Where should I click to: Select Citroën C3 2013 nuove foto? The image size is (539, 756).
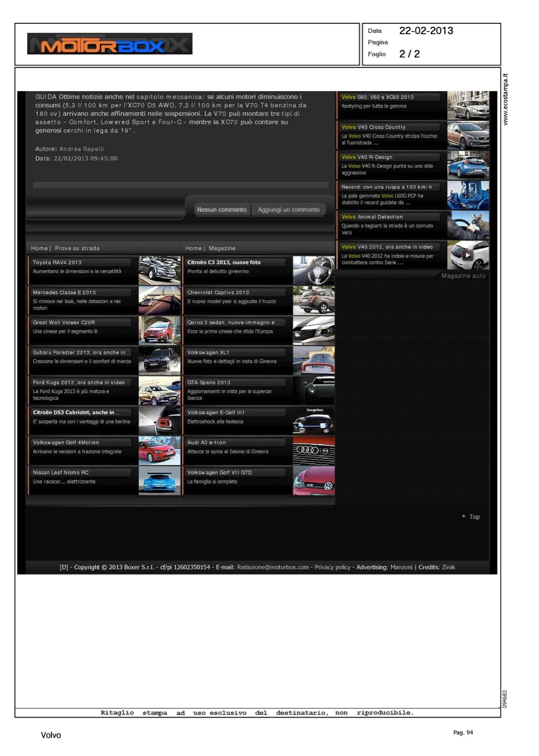pos(224,263)
